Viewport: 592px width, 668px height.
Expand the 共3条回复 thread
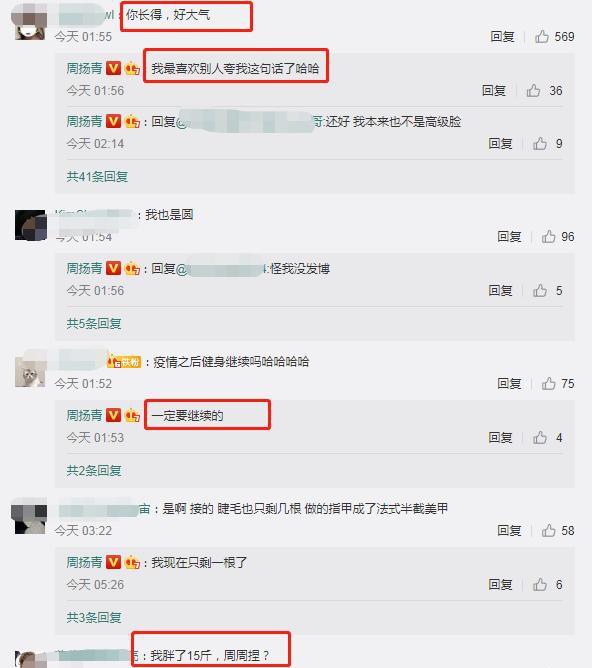(94, 617)
